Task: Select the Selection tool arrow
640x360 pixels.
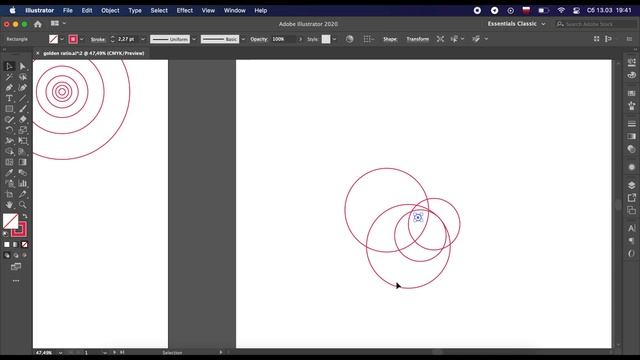Action: 9,67
